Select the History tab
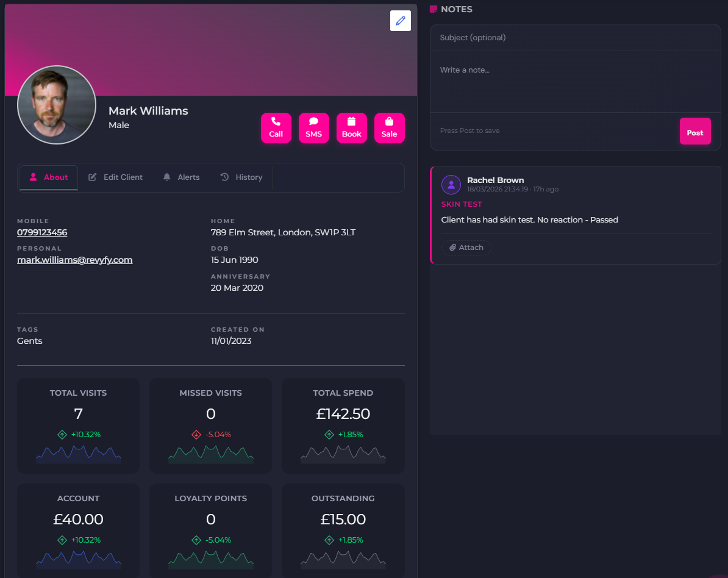The image size is (728, 578). pos(241,177)
